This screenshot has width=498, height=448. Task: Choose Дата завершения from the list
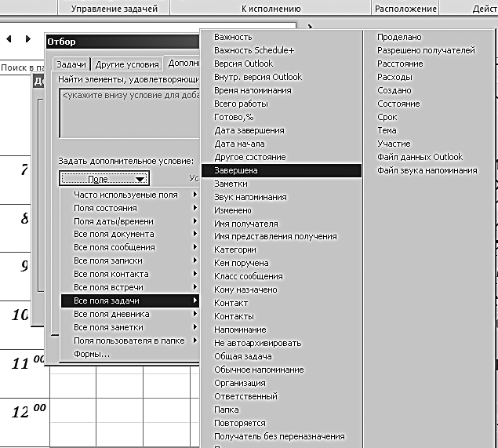tap(249, 130)
